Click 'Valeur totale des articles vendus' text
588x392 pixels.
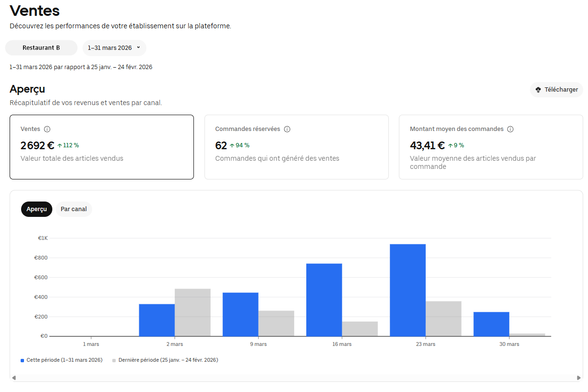[72, 158]
